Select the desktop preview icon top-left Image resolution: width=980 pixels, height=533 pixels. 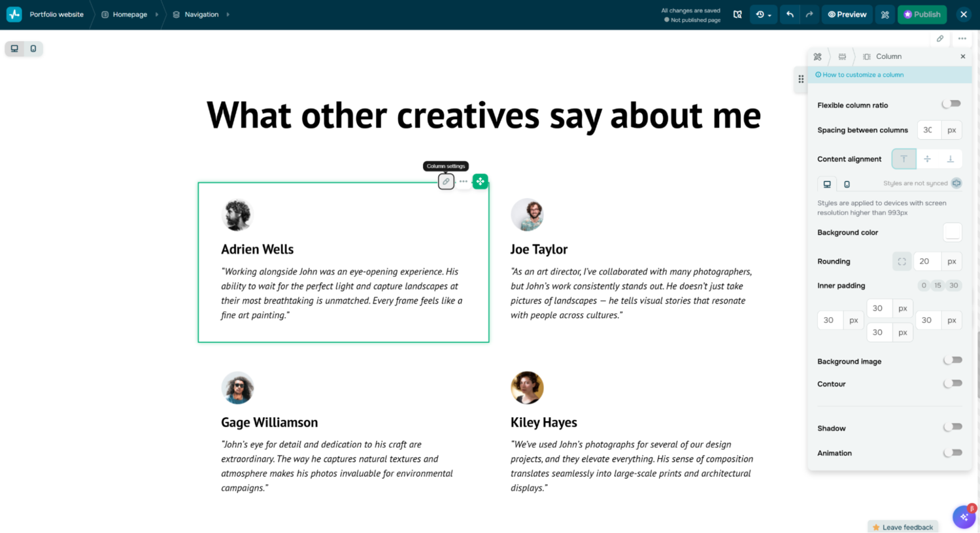tap(14, 48)
